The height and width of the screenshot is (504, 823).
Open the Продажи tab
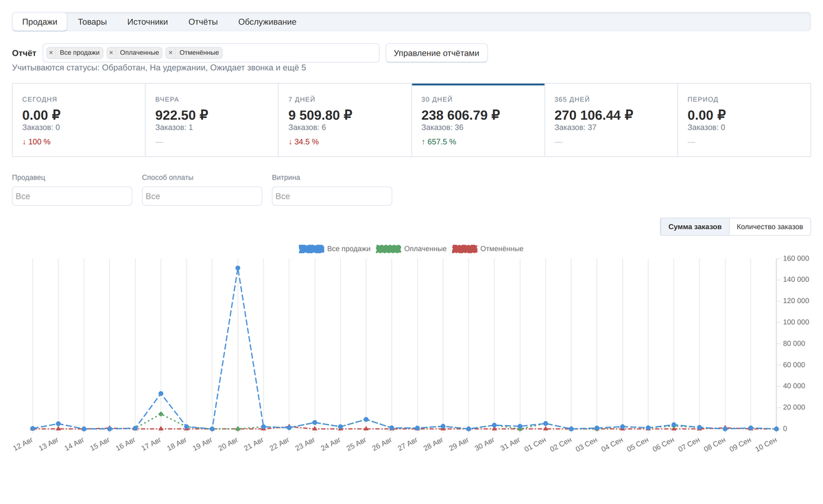(40, 22)
